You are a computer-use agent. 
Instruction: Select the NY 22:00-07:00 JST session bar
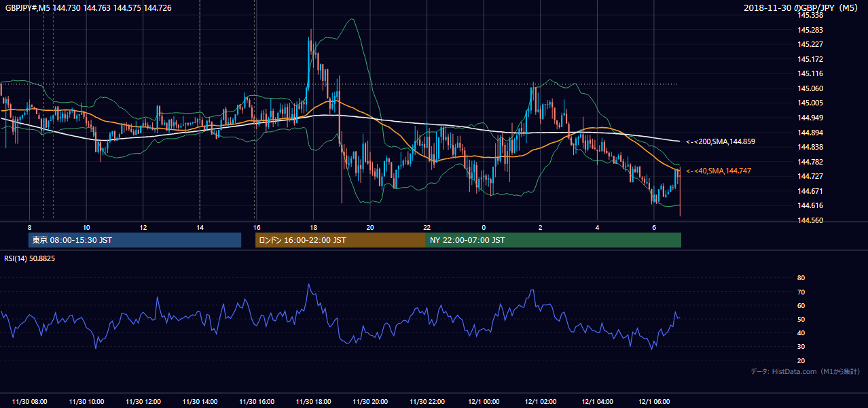pyautogui.click(x=553, y=240)
